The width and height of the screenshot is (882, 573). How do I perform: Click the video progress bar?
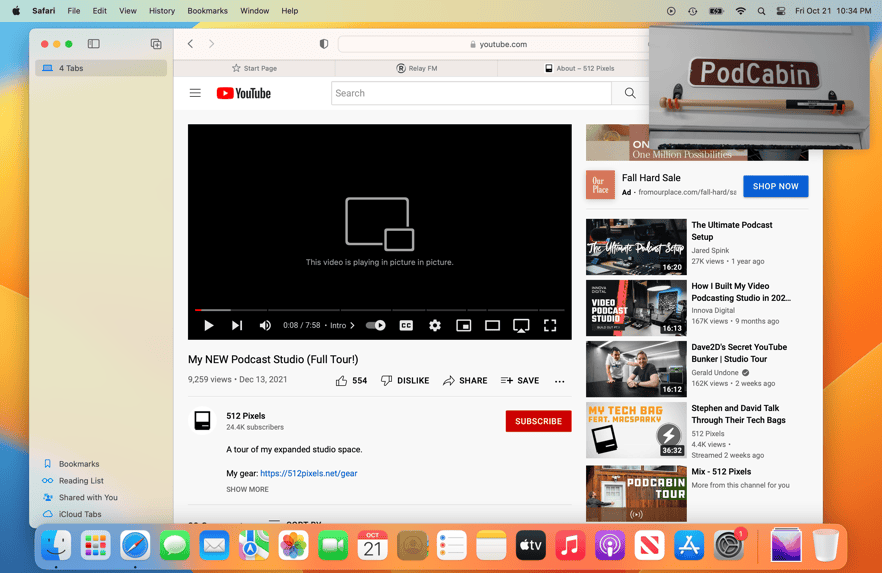[380, 310]
